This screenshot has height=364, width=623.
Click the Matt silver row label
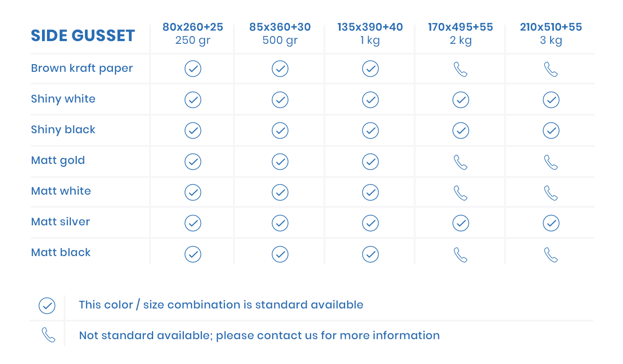[61, 222]
